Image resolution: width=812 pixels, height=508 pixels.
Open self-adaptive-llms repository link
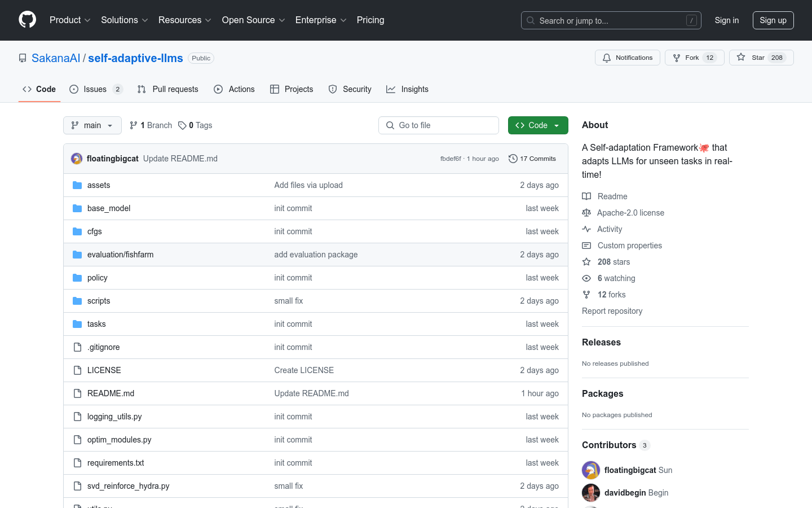coord(135,58)
